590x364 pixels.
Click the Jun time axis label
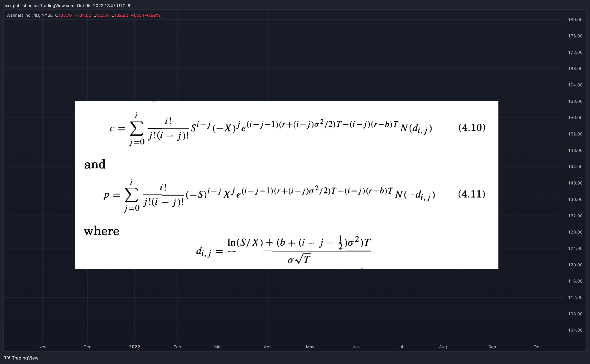coord(355,347)
